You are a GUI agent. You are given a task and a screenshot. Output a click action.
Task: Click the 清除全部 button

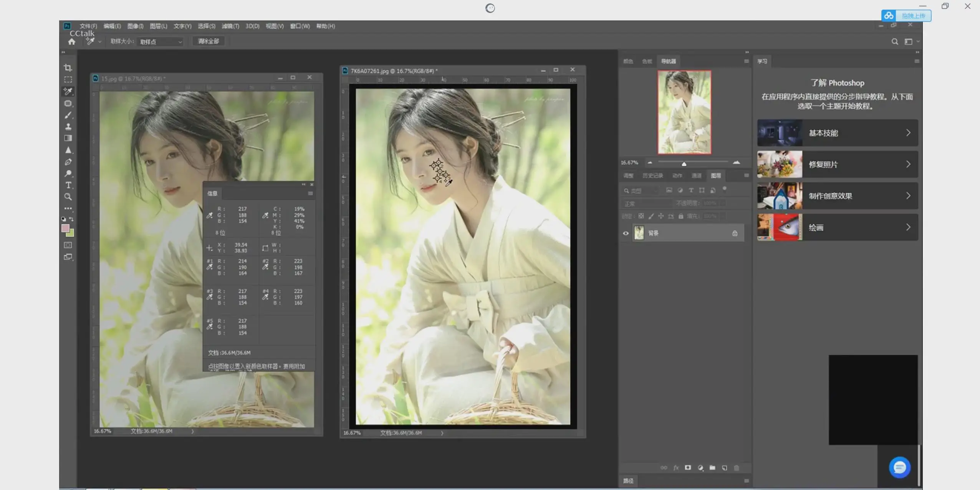(208, 41)
